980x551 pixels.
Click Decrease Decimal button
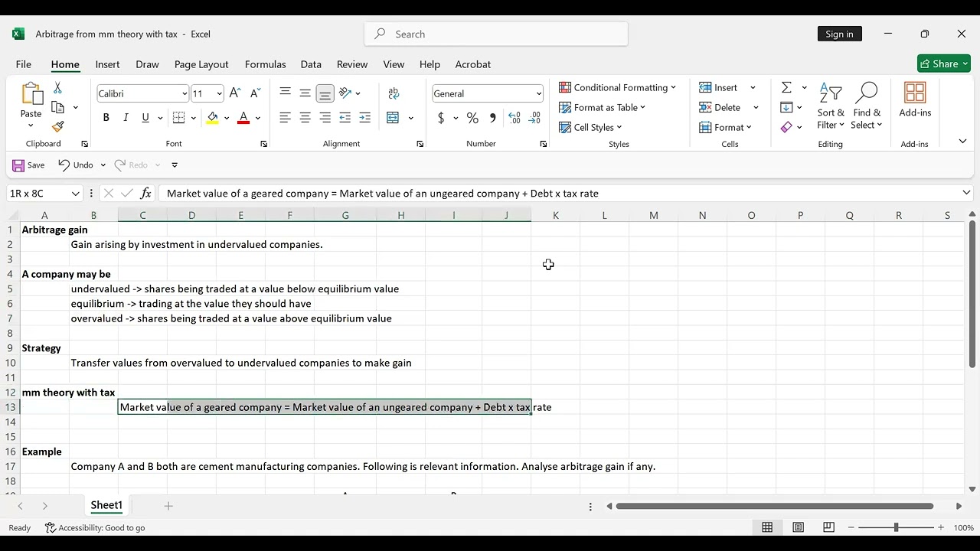point(534,118)
